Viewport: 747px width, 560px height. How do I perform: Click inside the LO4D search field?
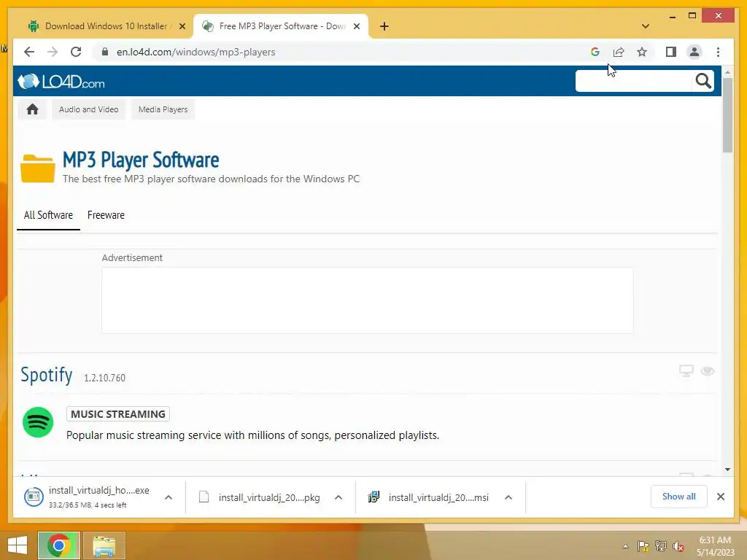tap(634, 81)
